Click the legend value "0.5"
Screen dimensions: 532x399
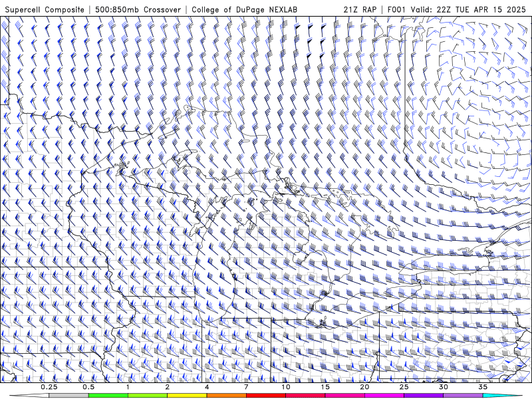point(88,387)
